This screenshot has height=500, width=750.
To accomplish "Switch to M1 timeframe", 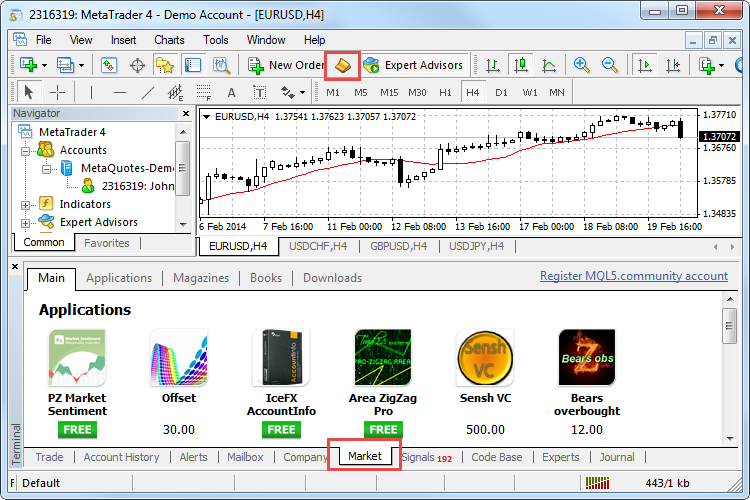I will (333, 92).
